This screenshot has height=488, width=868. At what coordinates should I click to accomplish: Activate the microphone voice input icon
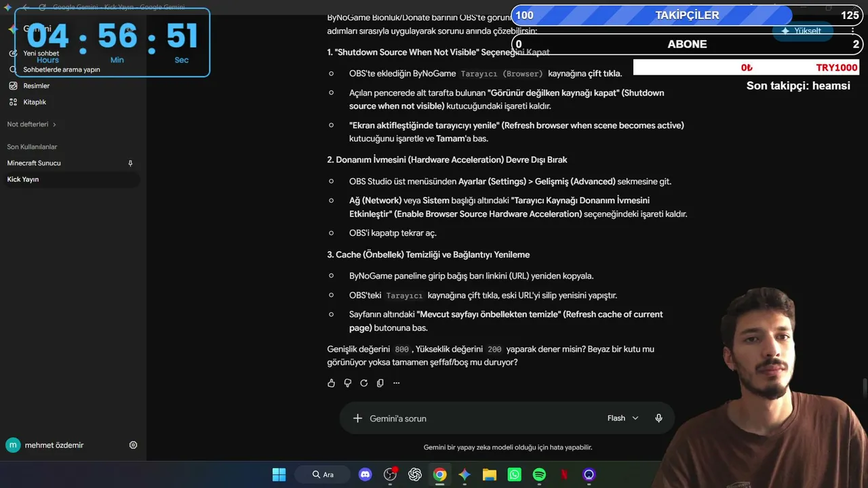(x=658, y=418)
